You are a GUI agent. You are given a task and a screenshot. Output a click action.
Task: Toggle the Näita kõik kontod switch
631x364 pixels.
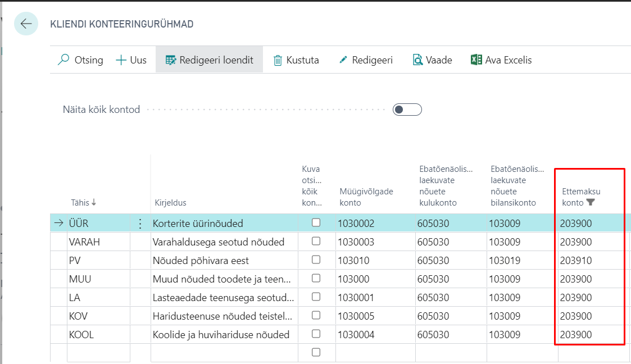[407, 110]
